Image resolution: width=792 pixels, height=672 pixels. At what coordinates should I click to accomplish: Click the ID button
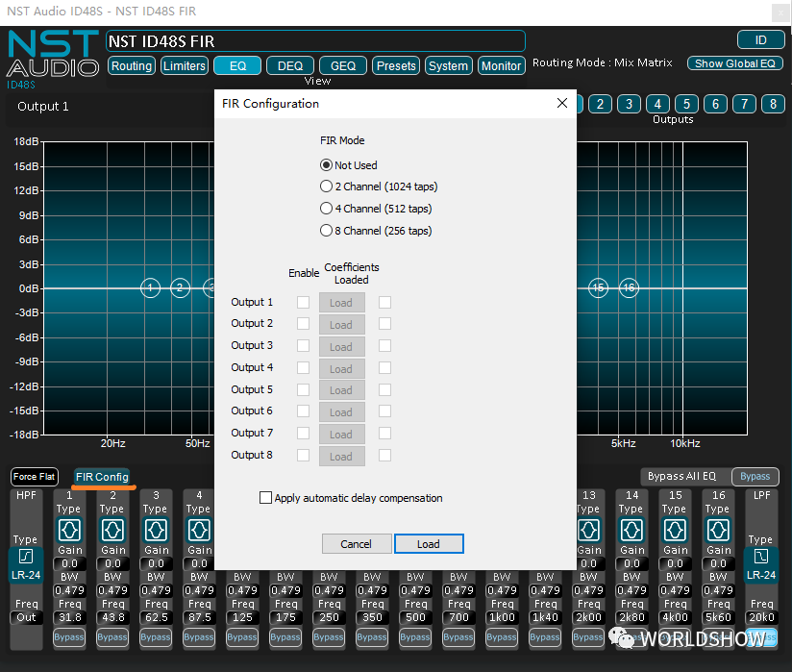click(760, 40)
